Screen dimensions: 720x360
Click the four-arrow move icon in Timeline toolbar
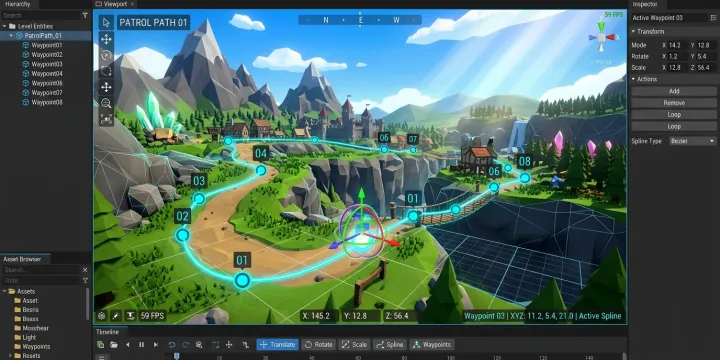229,344
